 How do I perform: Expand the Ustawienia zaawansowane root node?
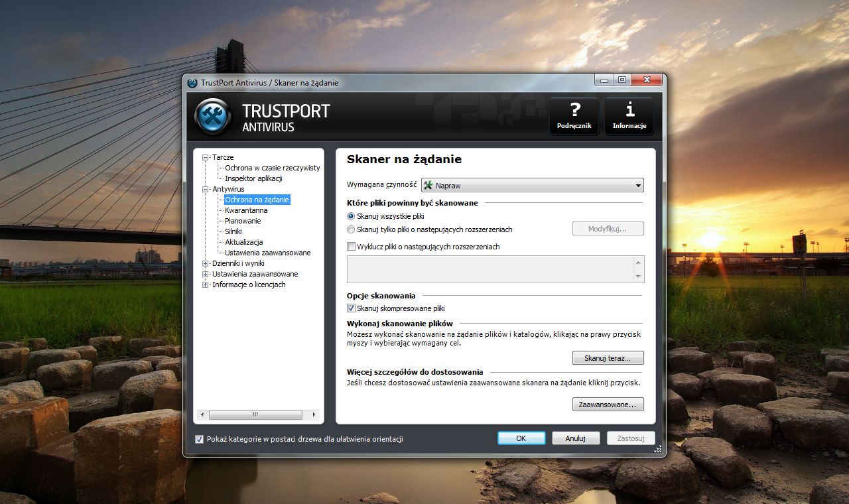tap(205, 274)
